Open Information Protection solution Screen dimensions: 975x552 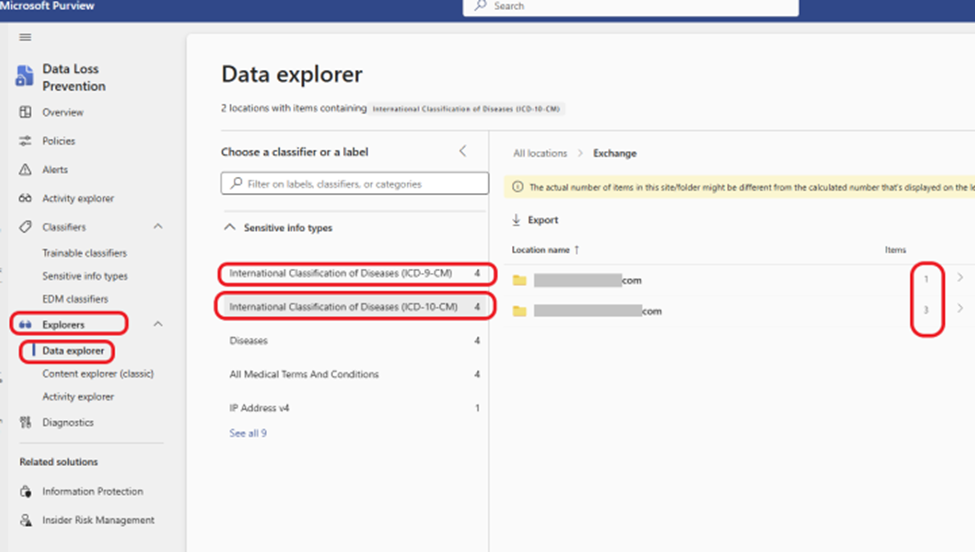pyautogui.click(x=93, y=492)
